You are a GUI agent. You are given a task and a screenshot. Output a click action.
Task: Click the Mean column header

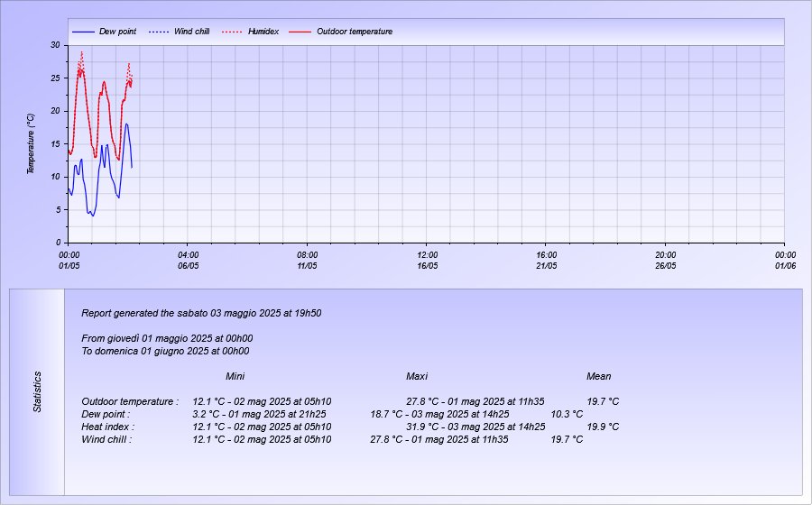point(599,376)
